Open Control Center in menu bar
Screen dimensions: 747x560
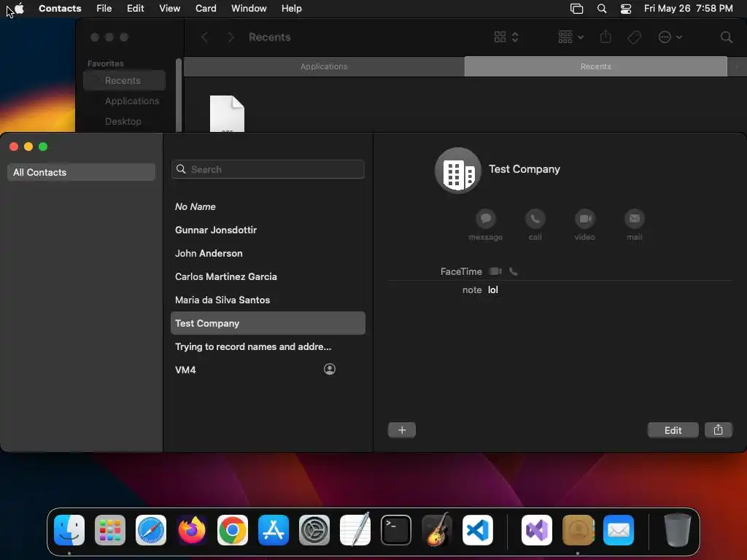pyautogui.click(x=625, y=9)
